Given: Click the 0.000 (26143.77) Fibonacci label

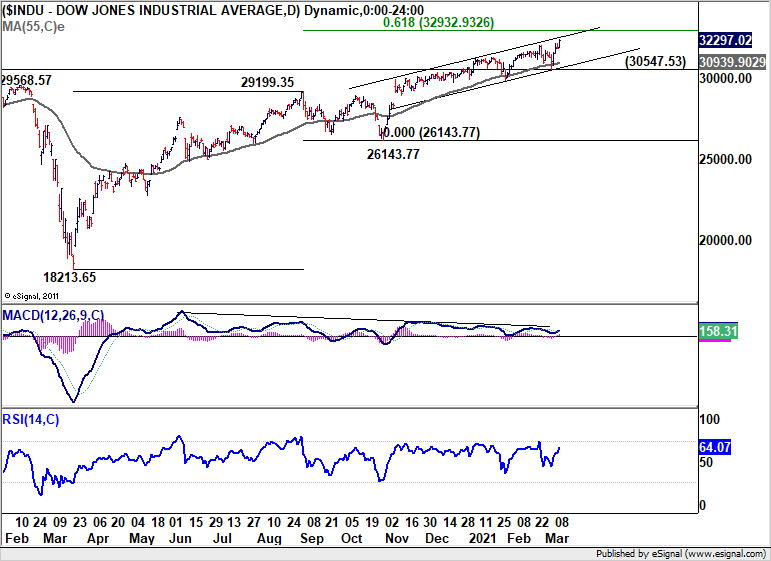Looking at the screenshot, I should pos(431,132).
